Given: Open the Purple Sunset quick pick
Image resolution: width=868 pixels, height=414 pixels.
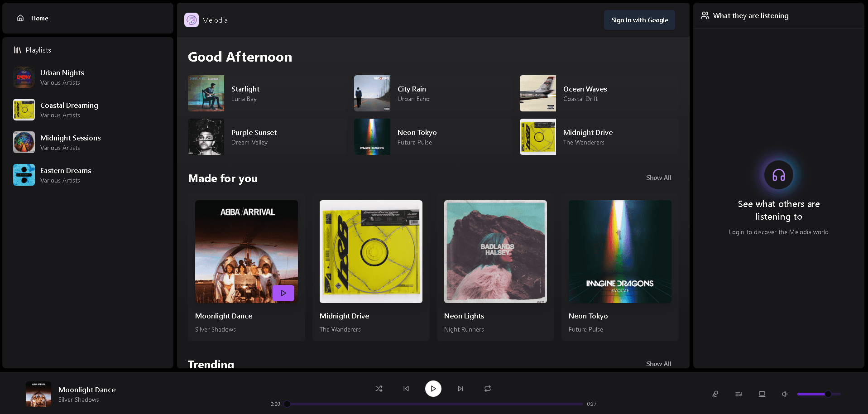Looking at the screenshot, I should coord(267,137).
